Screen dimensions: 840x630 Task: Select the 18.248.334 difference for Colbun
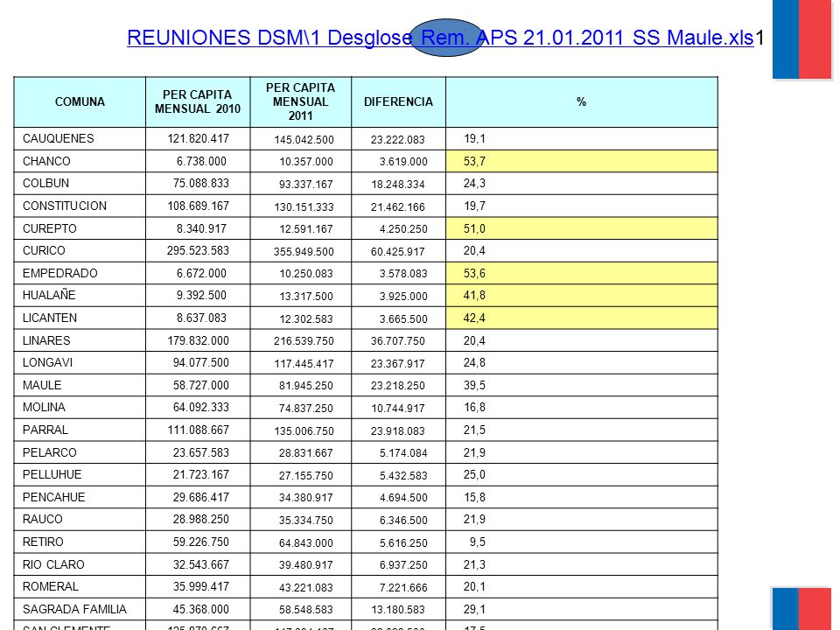(x=398, y=185)
